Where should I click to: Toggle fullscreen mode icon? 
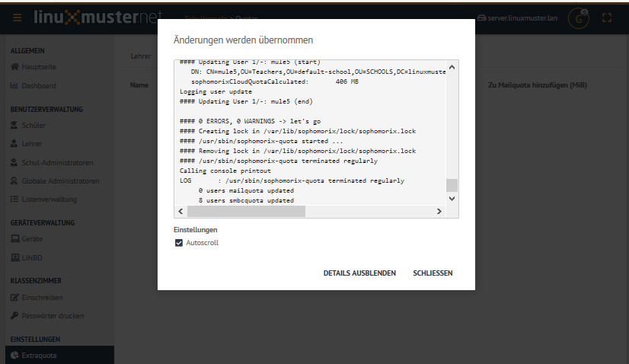(x=607, y=18)
